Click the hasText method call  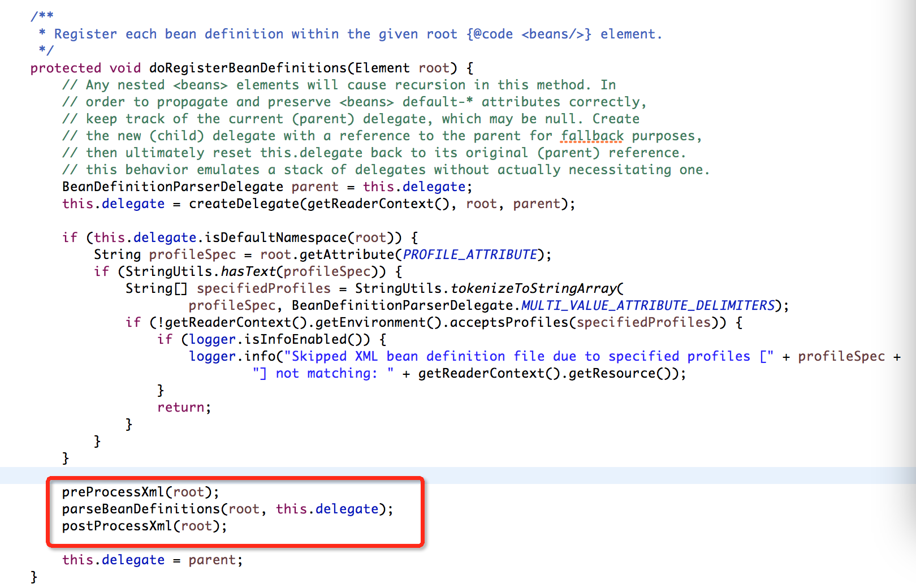pos(248,271)
